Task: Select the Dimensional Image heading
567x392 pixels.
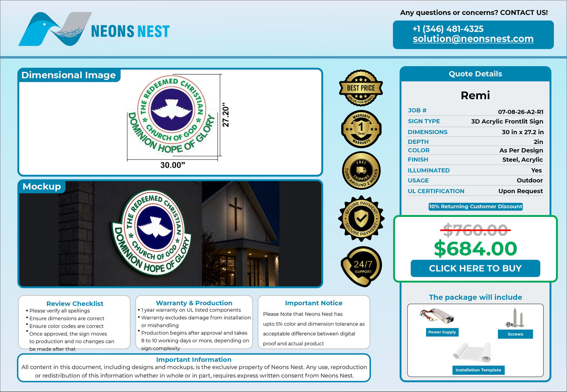Action: click(69, 75)
